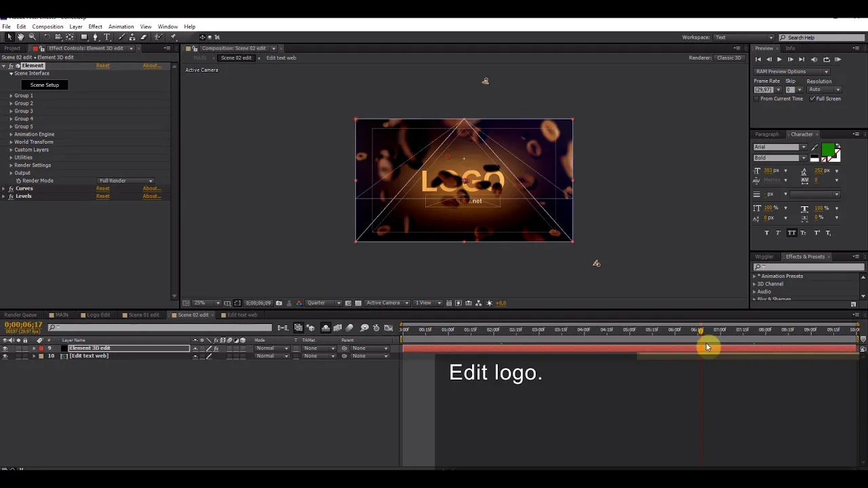868x488 pixels.
Task: Expand the World Transform section
Action: [11, 142]
